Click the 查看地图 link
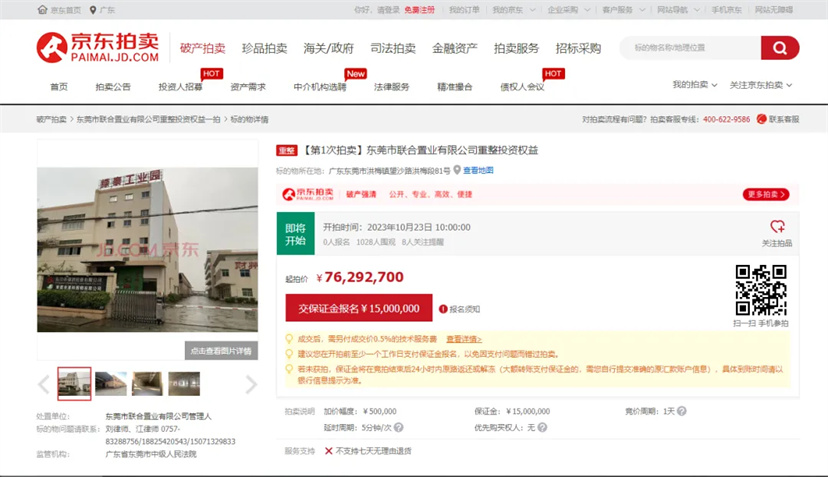Viewport: 828px width, 477px height. tap(478, 170)
